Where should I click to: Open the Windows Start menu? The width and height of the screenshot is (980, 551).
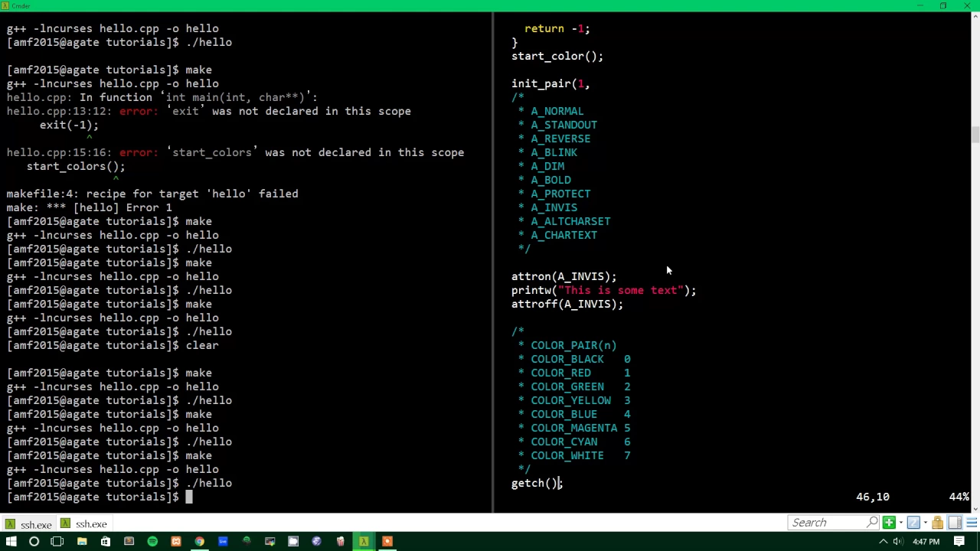[11, 542]
